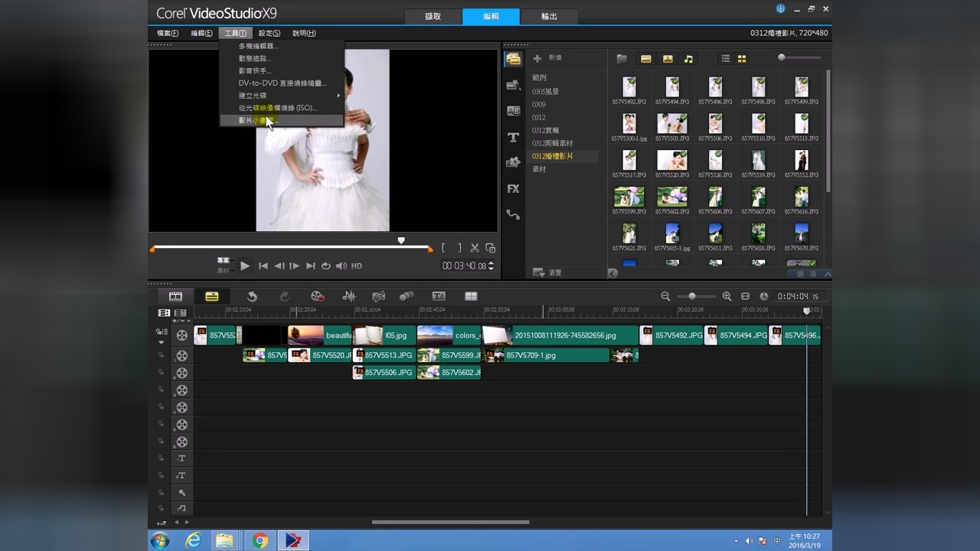Open the Tools menu
The image size is (980, 551).
point(235,33)
